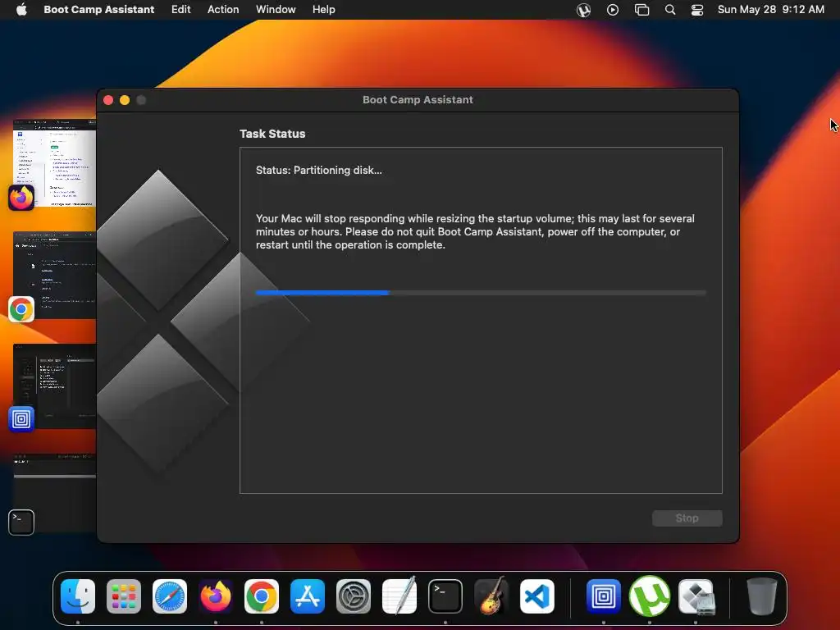Open the Edit menu
The height and width of the screenshot is (630, 840).
point(180,10)
